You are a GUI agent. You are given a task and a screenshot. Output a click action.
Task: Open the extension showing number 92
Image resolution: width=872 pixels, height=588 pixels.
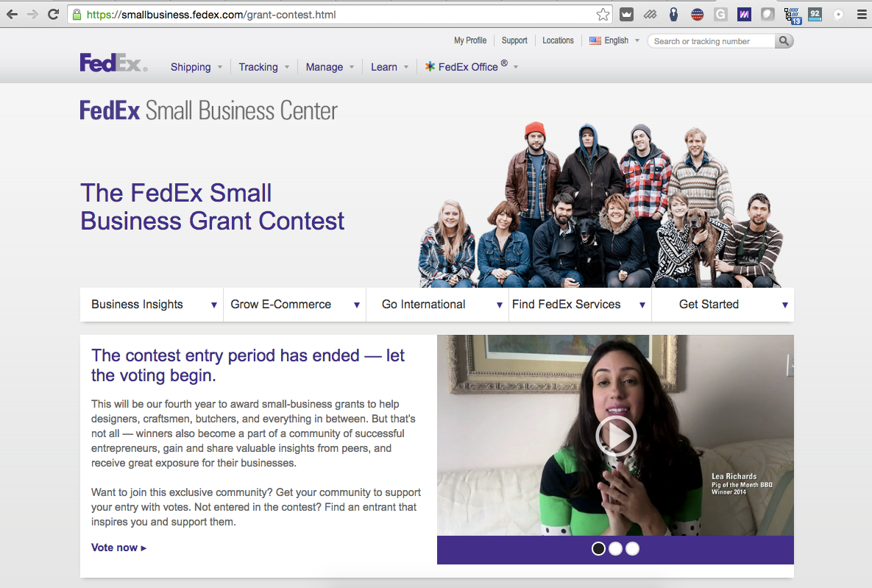coord(815,15)
